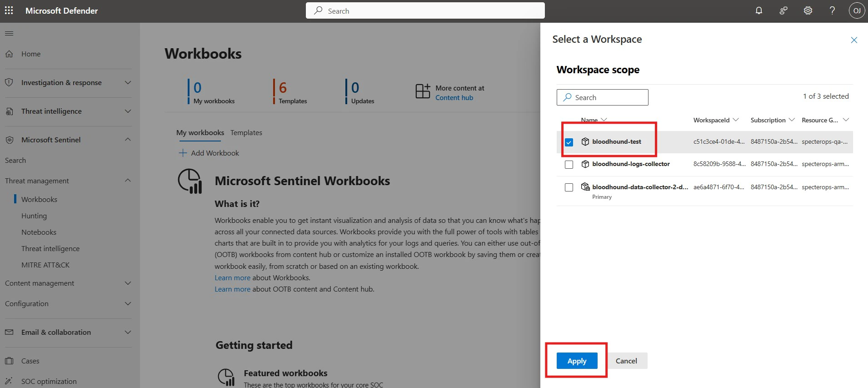Close the Select a Workspace panel
The width and height of the screenshot is (868, 388).
point(854,40)
